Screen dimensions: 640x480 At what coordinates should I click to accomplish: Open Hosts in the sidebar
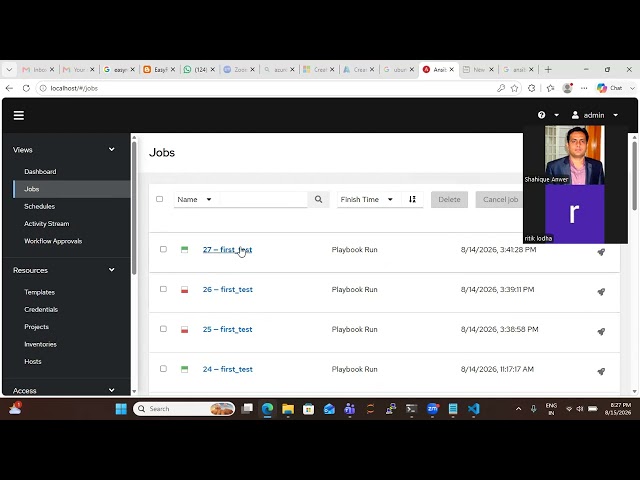click(x=33, y=361)
